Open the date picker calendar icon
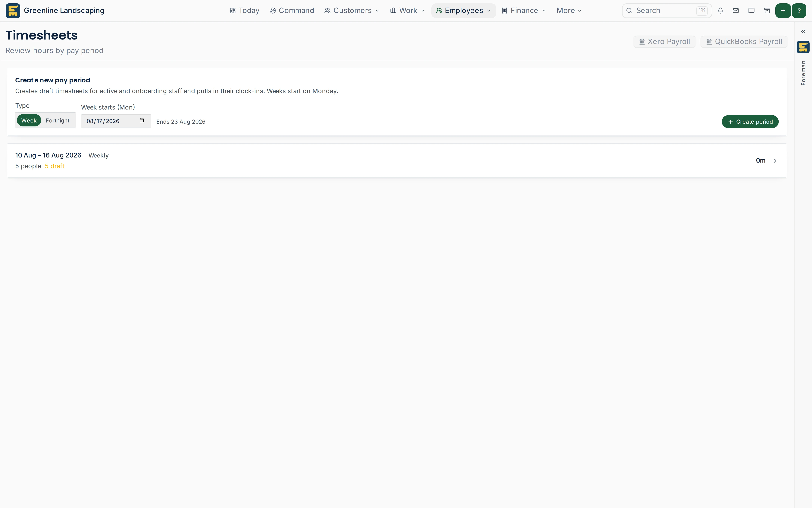Viewport: 812px width, 508px height. click(x=142, y=121)
